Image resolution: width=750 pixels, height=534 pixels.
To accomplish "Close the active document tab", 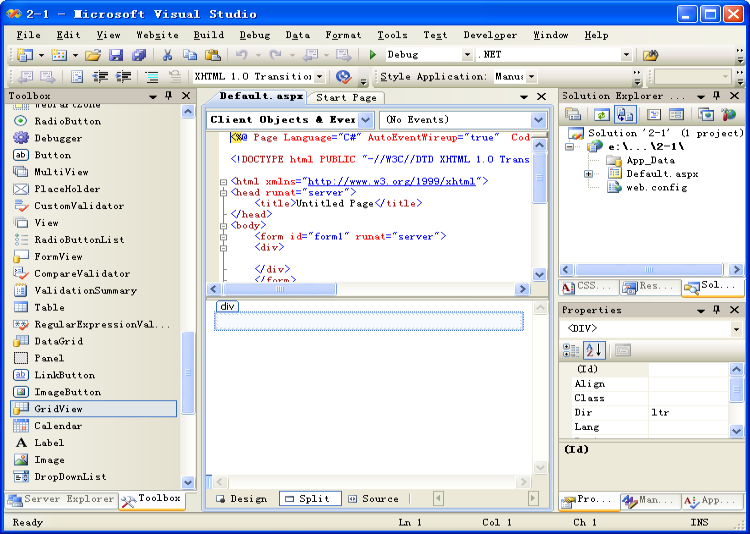I will click(x=541, y=97).
